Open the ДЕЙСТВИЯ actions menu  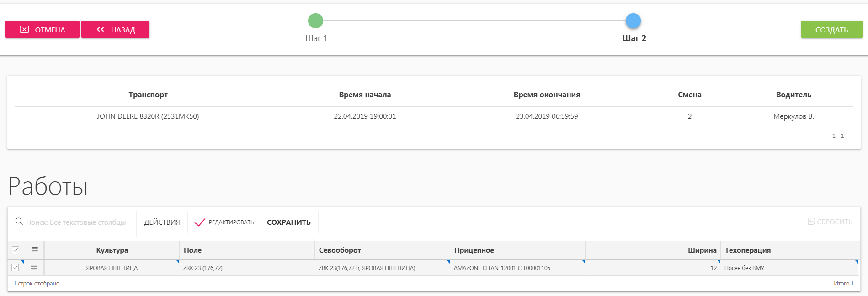click(162, 222)
